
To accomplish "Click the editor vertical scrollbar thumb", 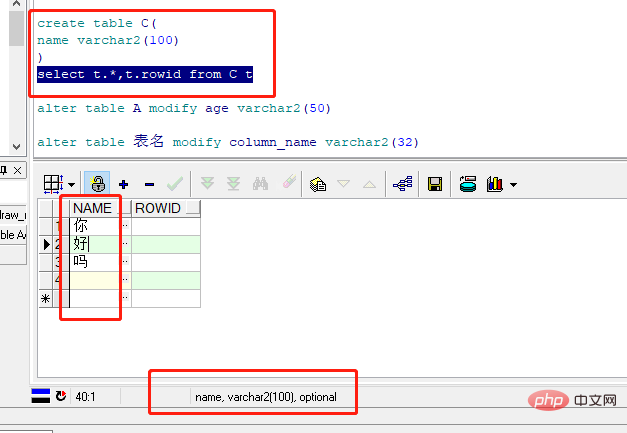I will [x=16, y=28].
